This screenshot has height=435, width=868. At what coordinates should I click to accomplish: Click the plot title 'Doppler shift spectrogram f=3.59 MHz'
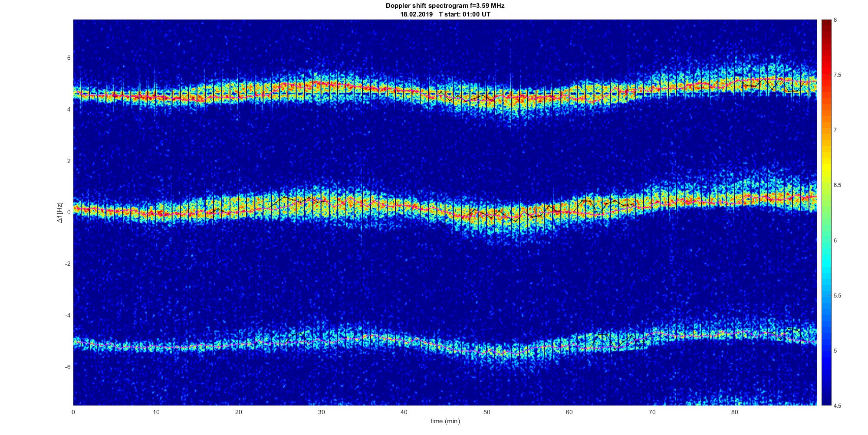tap(445, 6)
